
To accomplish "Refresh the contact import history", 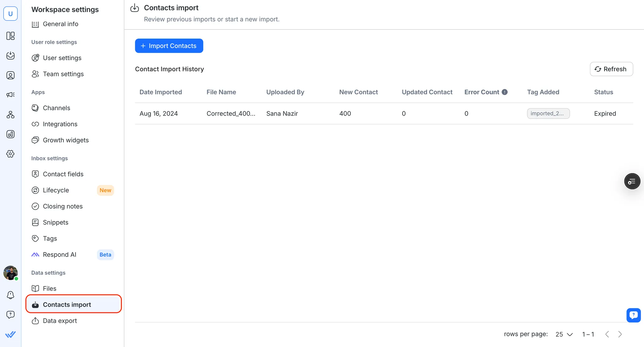I will (x=611, y=69).
